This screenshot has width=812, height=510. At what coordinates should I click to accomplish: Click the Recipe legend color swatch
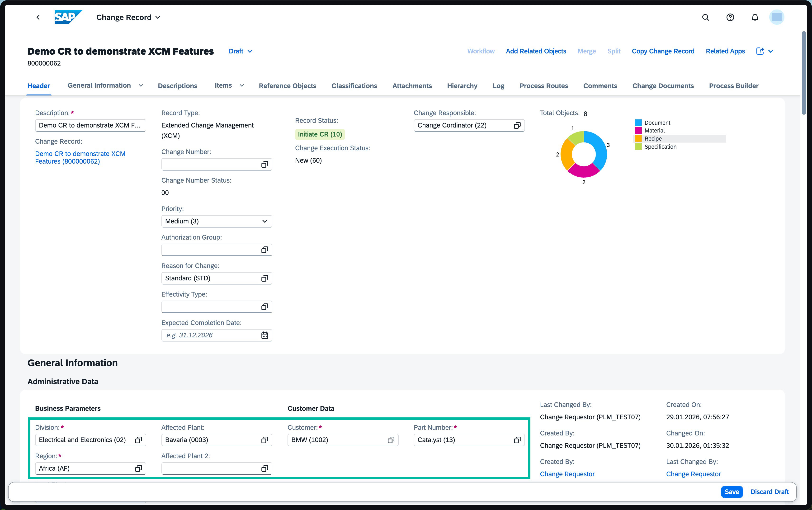[638, 139]
